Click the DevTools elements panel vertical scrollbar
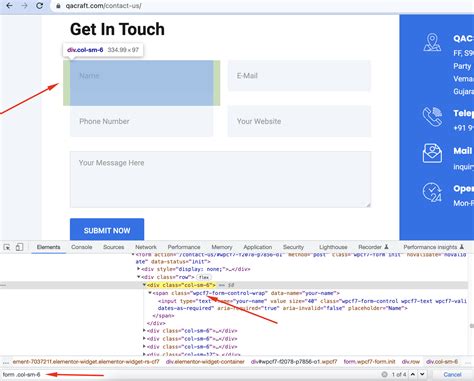This screenshot has width=474, height=381. (x=471, y=326)
